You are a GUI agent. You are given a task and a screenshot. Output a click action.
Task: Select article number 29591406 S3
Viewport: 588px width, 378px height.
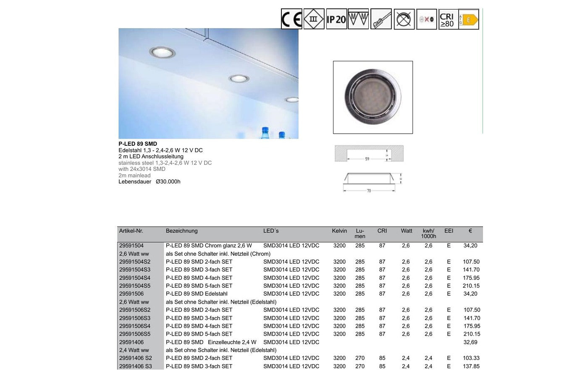(136, 367)
